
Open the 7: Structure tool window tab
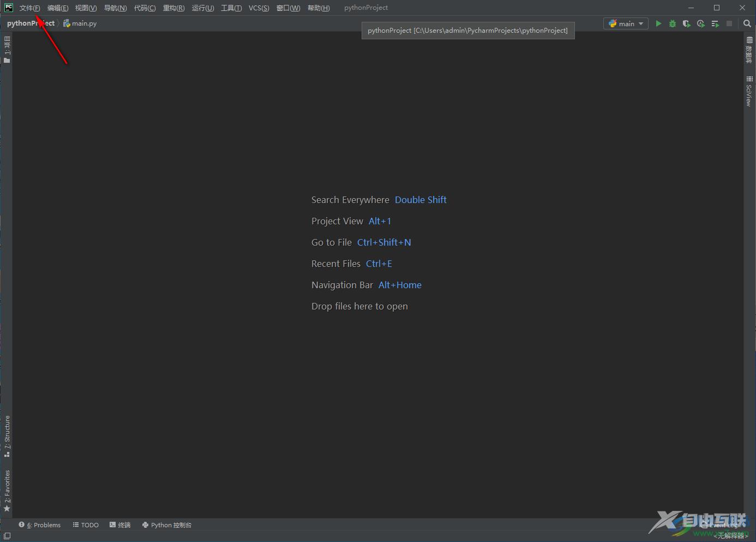[x=7, y=436]
